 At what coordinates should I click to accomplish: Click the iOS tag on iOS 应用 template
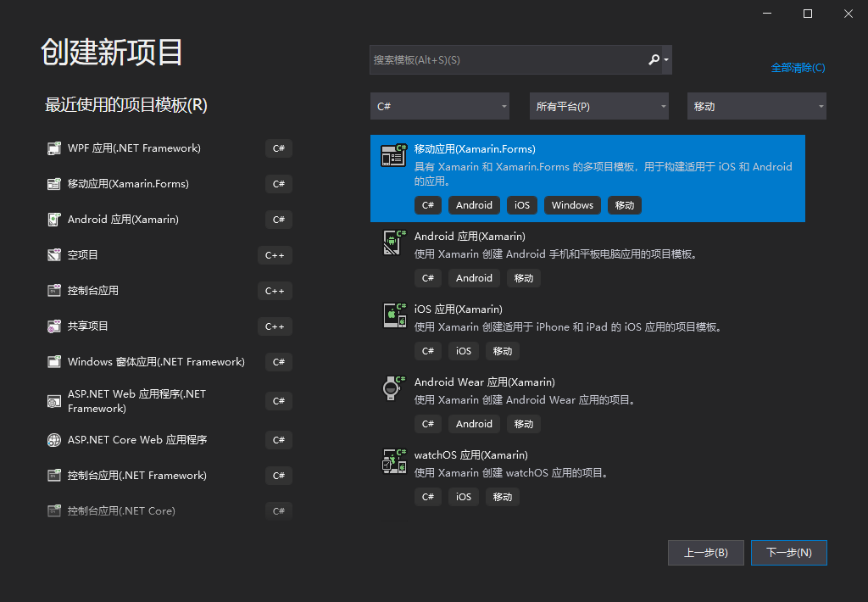(464, 351)
